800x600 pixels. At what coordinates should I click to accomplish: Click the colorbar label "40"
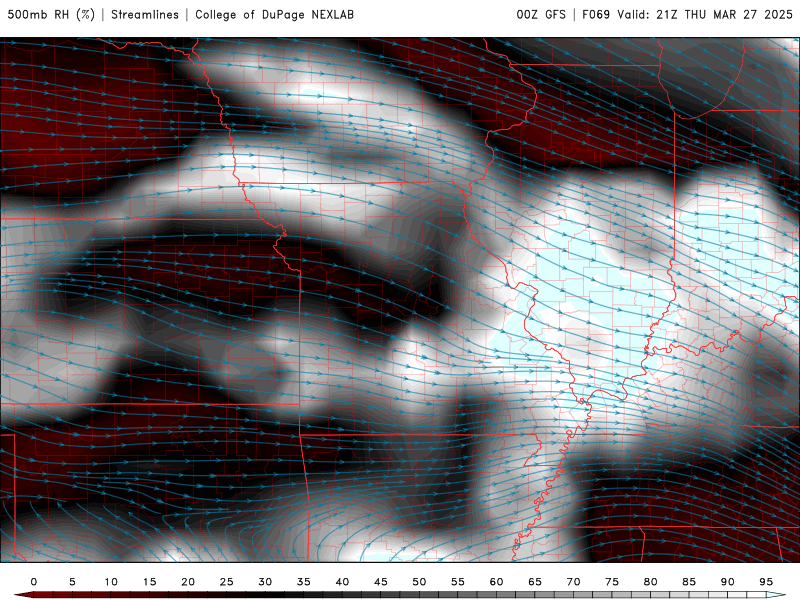point(342,582)
